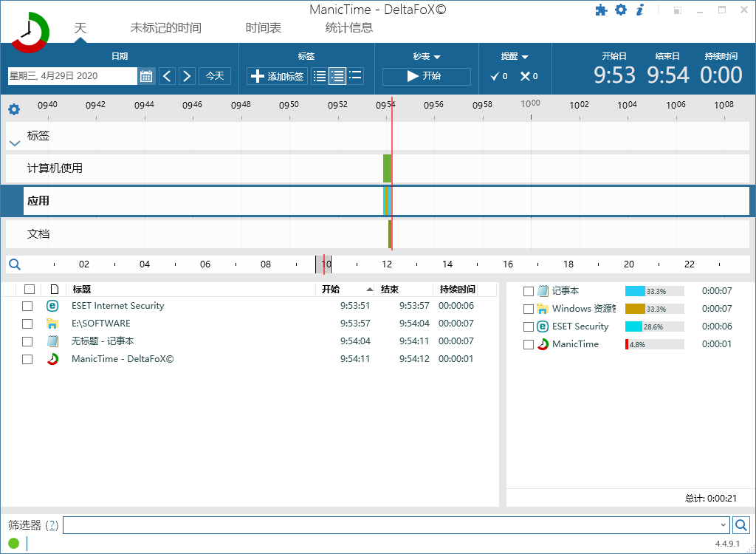Click the E:\SOFTWARE folder icon
Viewport: 756px width, 554px height.
(x=52, y=324)
